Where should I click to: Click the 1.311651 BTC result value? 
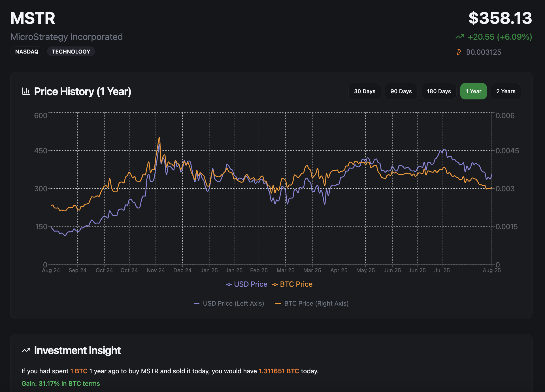[279, 371]
